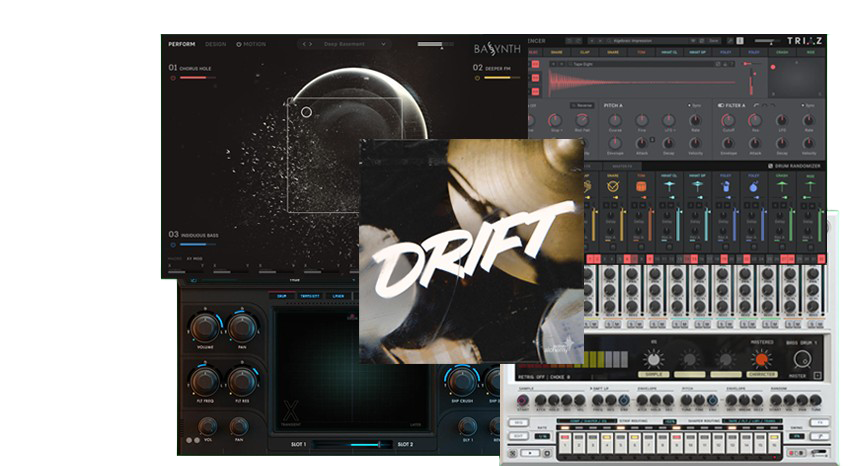
Task: Click the TRIAZ logo
Action: 804,41
